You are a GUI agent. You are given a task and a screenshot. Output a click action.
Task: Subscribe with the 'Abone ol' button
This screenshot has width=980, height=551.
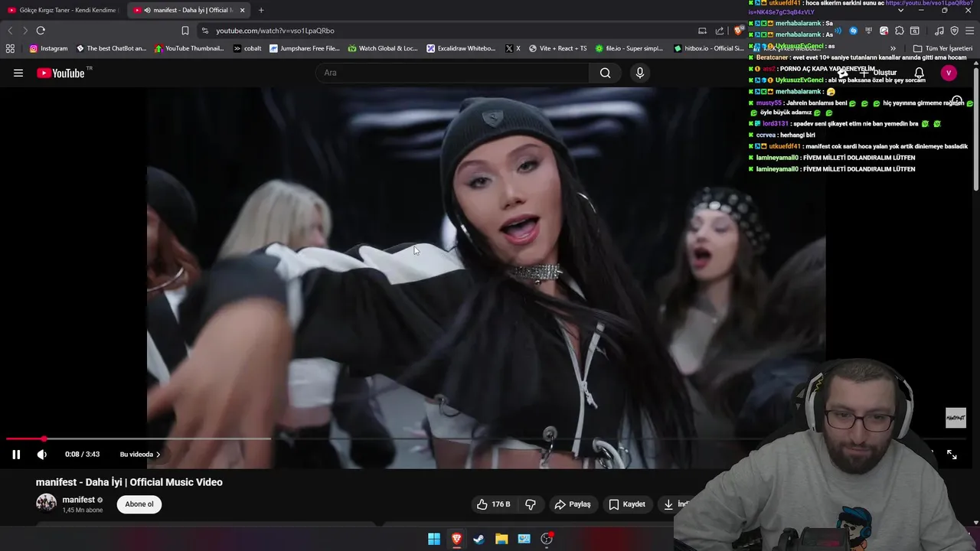(139, 504)
